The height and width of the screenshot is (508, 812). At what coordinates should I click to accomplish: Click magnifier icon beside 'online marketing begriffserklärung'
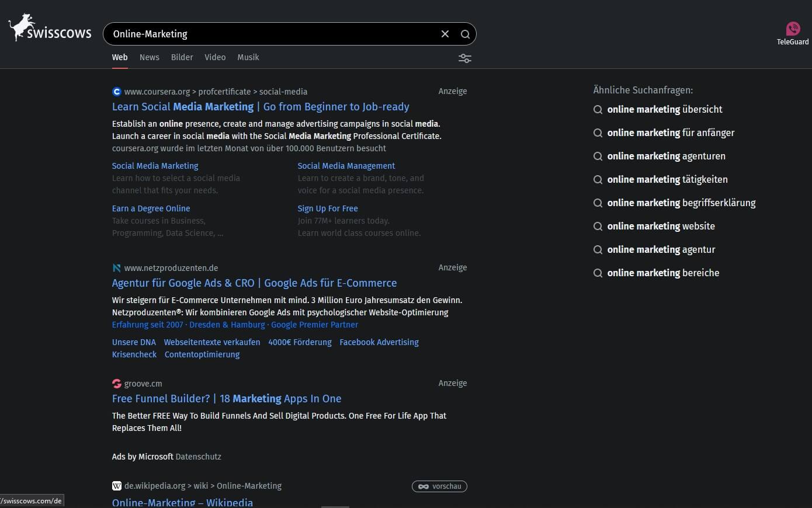[598, 203]
